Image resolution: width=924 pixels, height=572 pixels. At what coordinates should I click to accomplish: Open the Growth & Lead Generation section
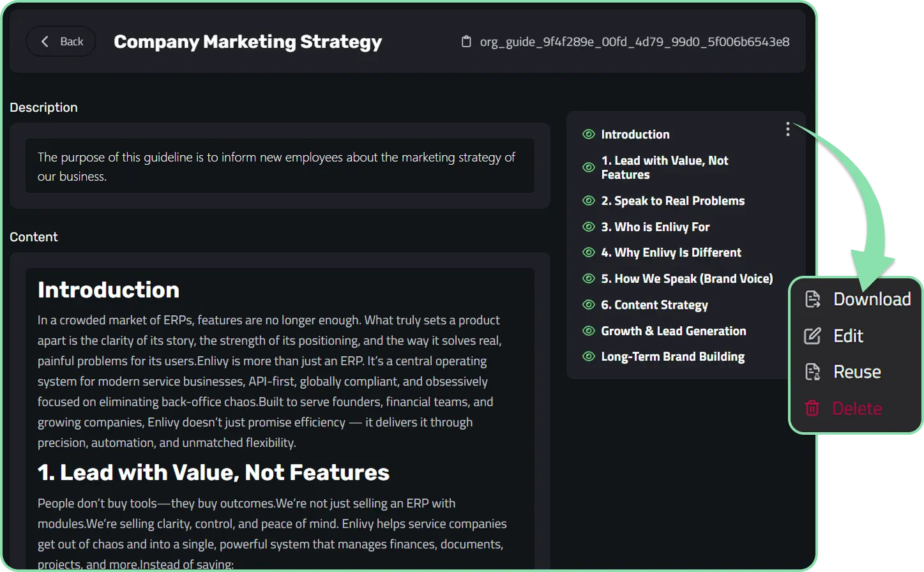674,331
